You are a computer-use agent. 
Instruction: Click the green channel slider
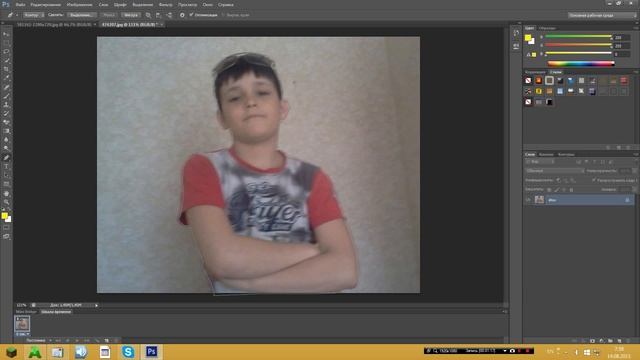(x=579, y=45)
